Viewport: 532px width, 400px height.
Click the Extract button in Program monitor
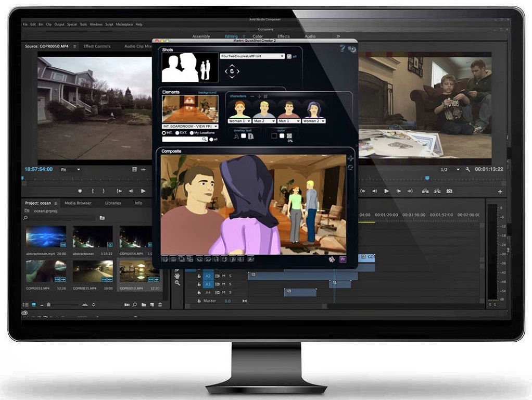tap(437, 191)
